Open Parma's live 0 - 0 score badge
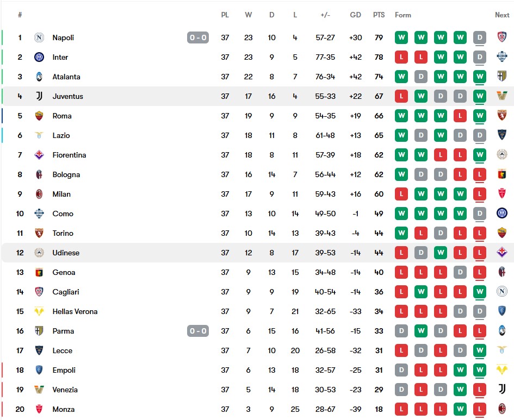The height and width of the screenshot is (420, 514). 198,331
